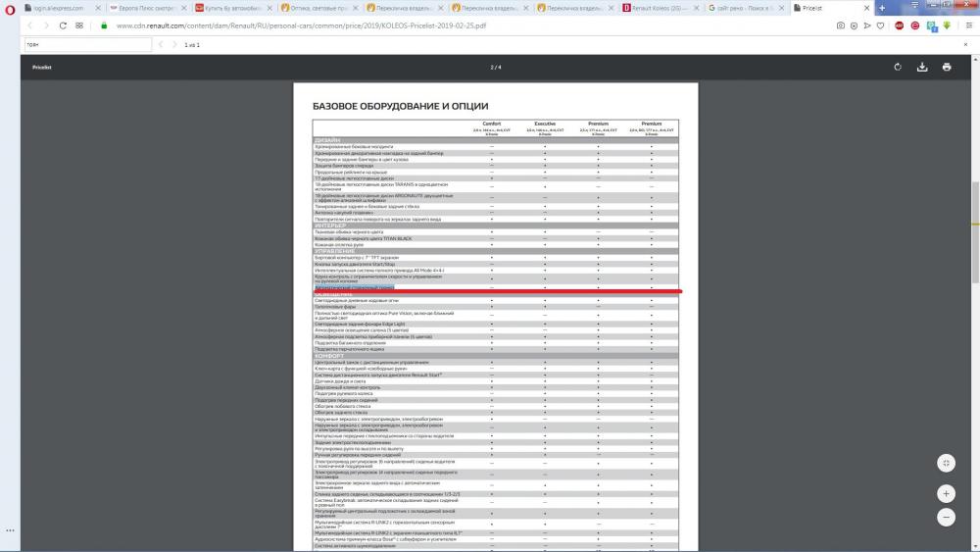Go back to the previous page

click(30, 25)
